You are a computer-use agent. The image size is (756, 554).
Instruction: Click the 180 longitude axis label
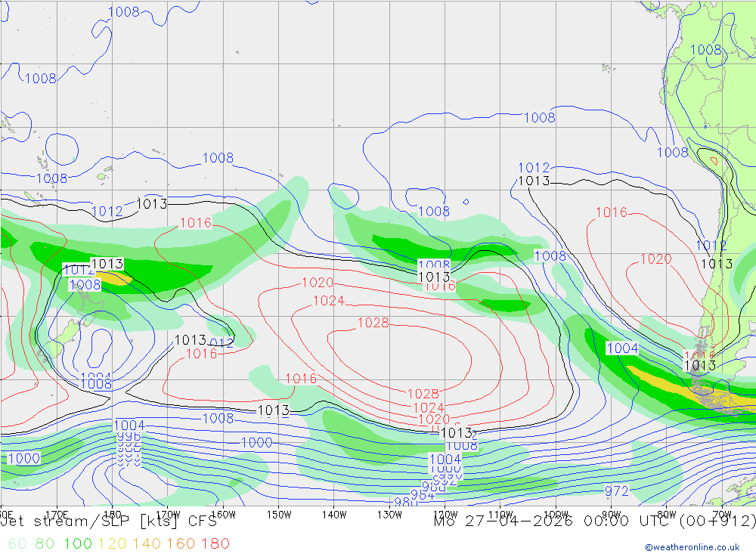click(113, 515)
